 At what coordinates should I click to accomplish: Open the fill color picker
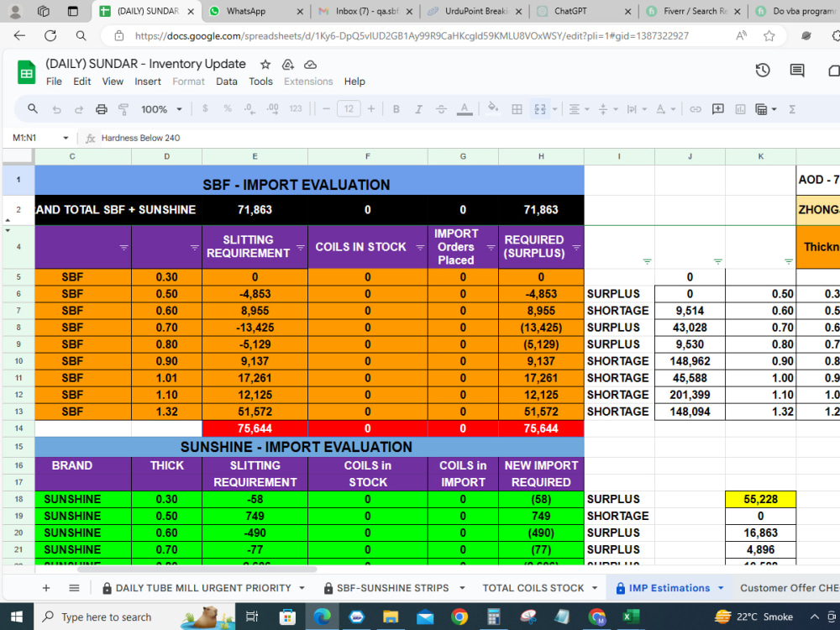[x=491, y=109]
